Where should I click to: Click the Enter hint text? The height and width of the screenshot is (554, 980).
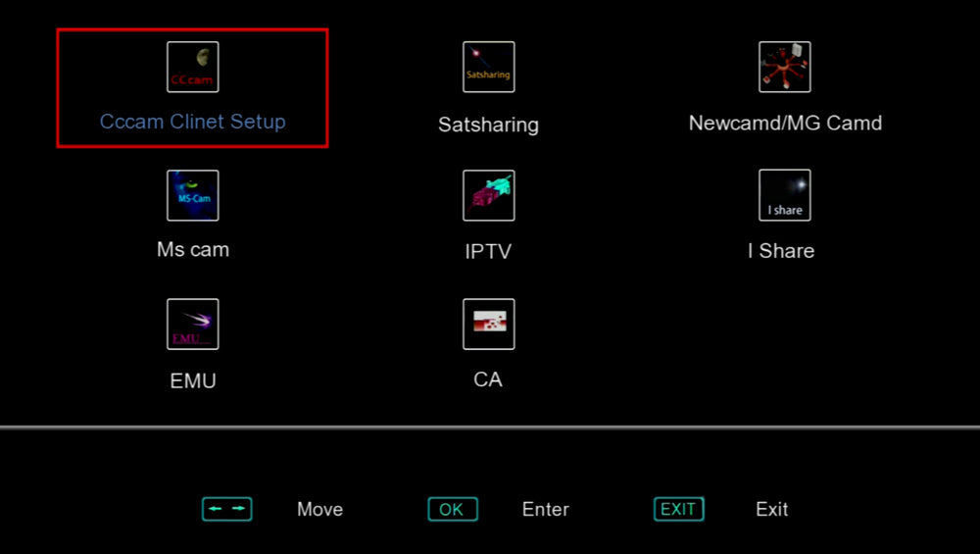pyautogui.click(x=546, y=510)
